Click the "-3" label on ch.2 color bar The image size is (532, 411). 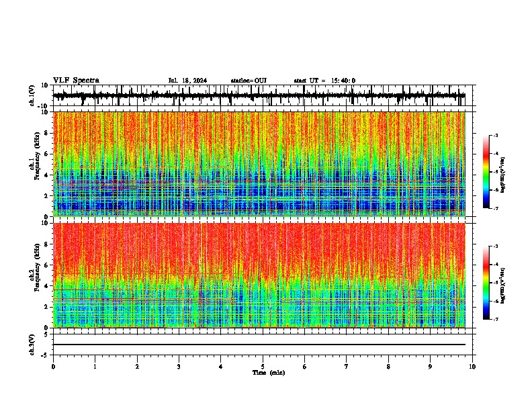click(496, 246)
